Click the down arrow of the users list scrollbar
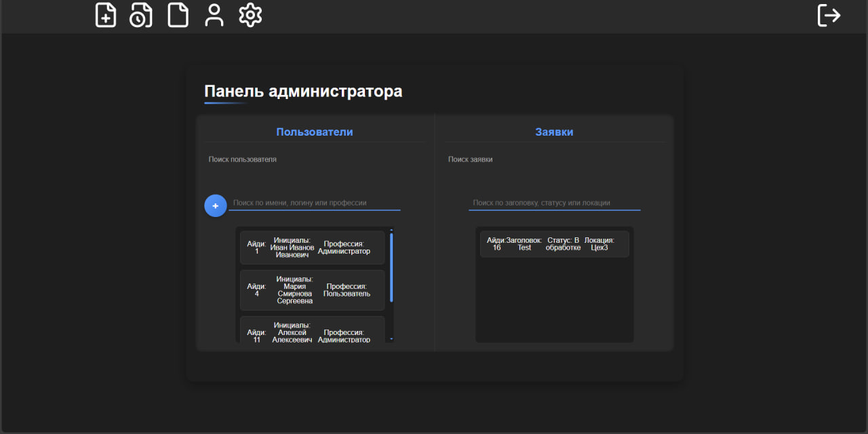This screenshot has height=434, width=868. (391, 338)
